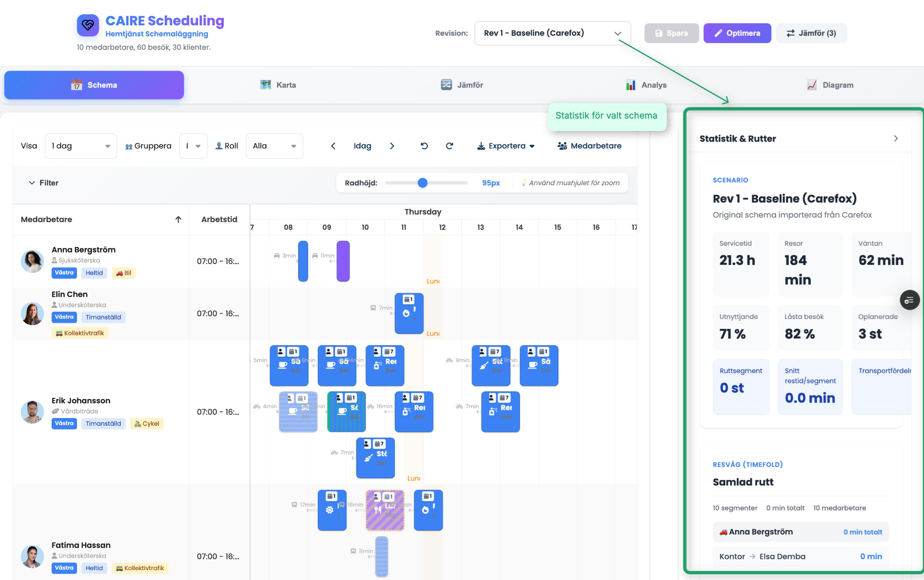
Task: Sort Medarbetare column with arrow icon
Action: click(x=178, y=220)
